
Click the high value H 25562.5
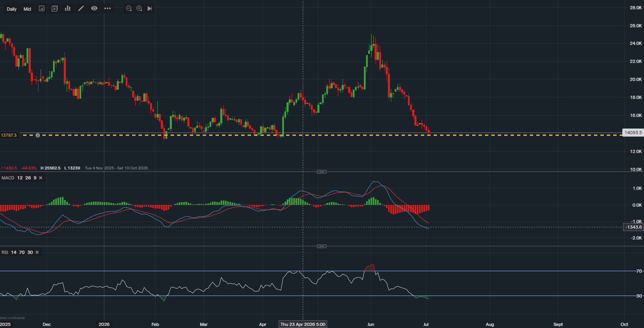pos(50,168)
